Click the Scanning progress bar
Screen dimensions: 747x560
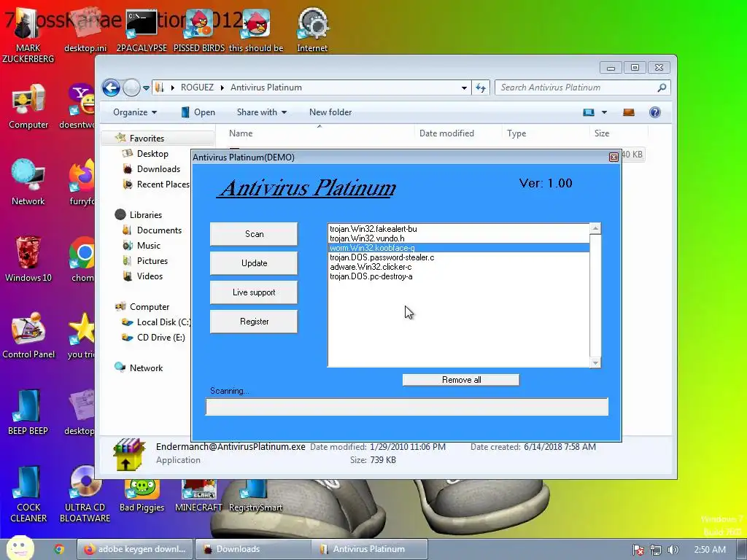pyautogui.click(x=407, y=407)
